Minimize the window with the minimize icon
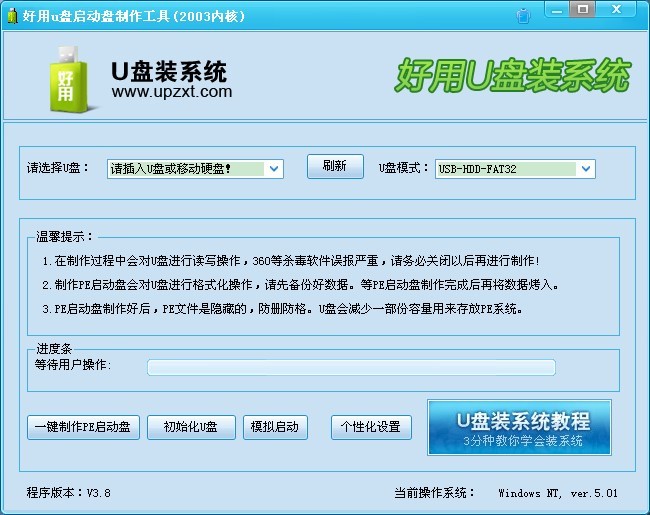Screen dimensions: 650x515 557,10
